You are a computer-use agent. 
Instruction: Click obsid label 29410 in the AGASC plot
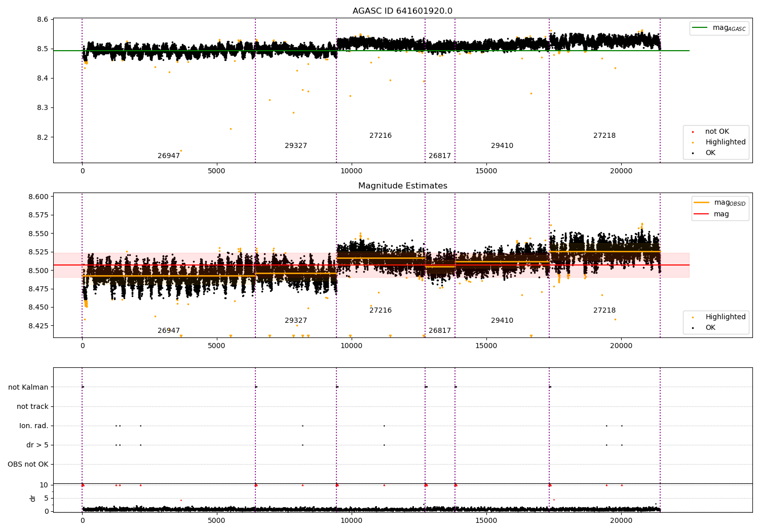pos(502,146)
